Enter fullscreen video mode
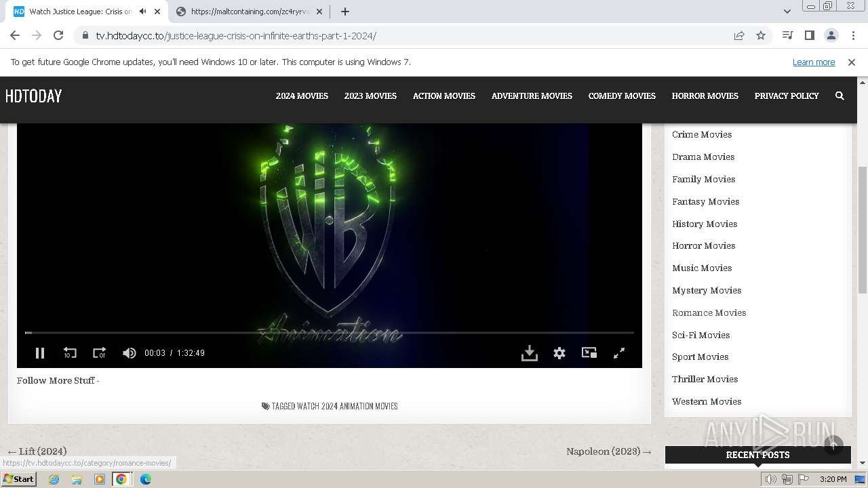Screen dimensions: 868x488 point(619,352)
